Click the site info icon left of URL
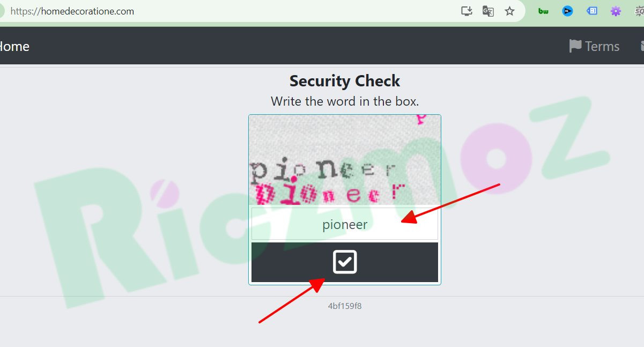Viewport: 644px width, 347px height. pyautogui.click(x=2, y=11)
